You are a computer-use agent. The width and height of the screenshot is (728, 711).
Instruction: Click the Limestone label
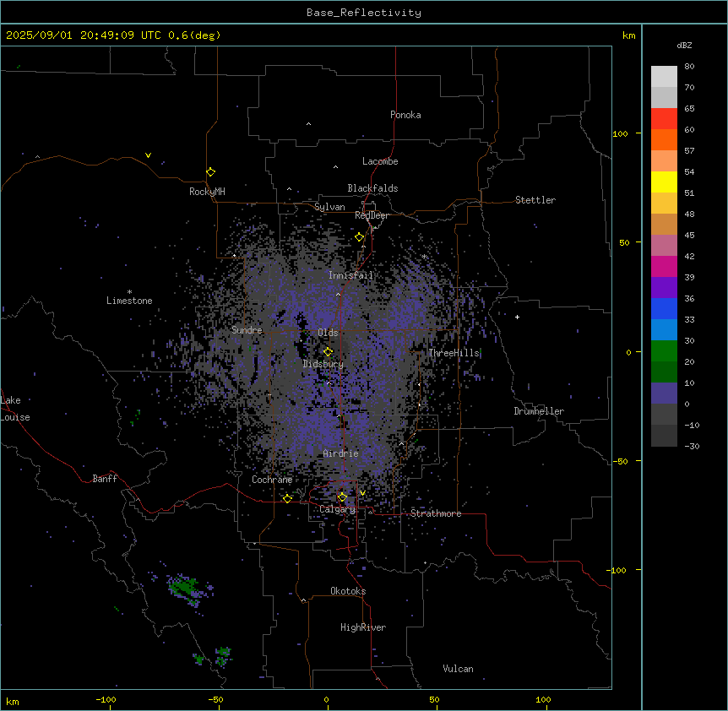(129, 301)
